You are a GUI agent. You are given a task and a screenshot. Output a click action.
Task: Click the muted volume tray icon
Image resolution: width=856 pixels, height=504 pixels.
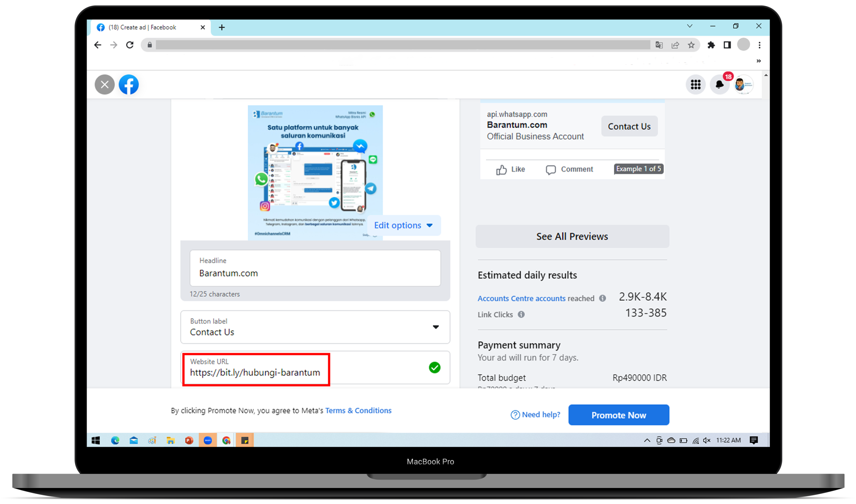pyautogui.click(x=707, y=440)
